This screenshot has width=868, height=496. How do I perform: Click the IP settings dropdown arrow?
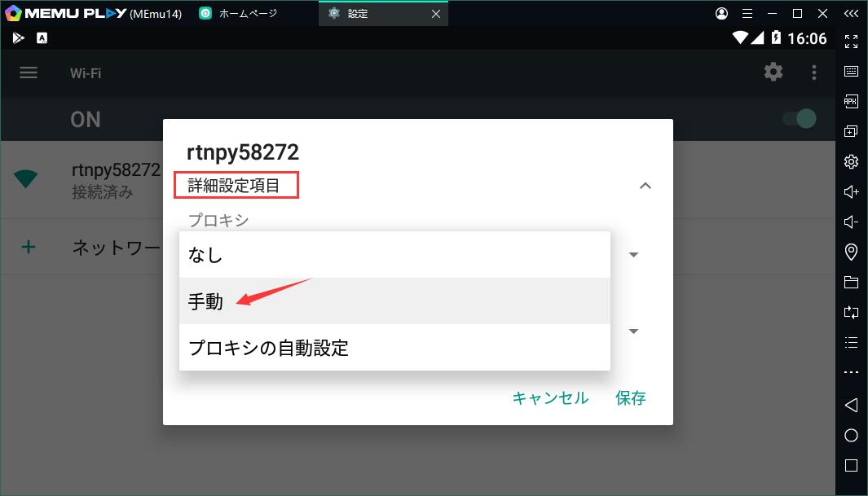(x=633, y=331)
